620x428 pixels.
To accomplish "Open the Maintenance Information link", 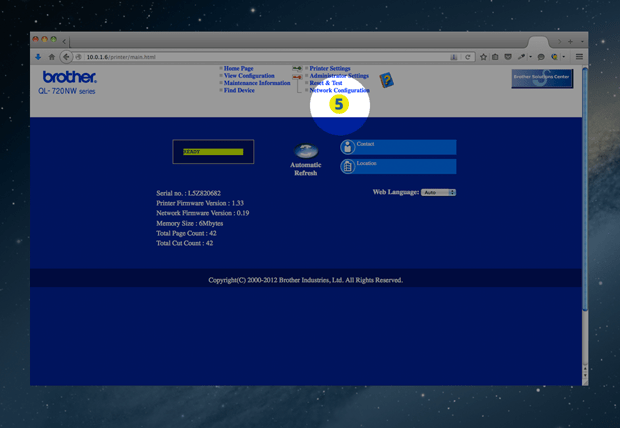I will click(x=257, y=83).
